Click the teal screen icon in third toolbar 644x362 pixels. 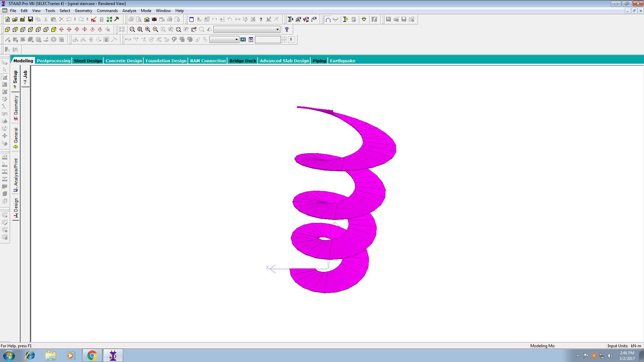click(x=243, y=40)
